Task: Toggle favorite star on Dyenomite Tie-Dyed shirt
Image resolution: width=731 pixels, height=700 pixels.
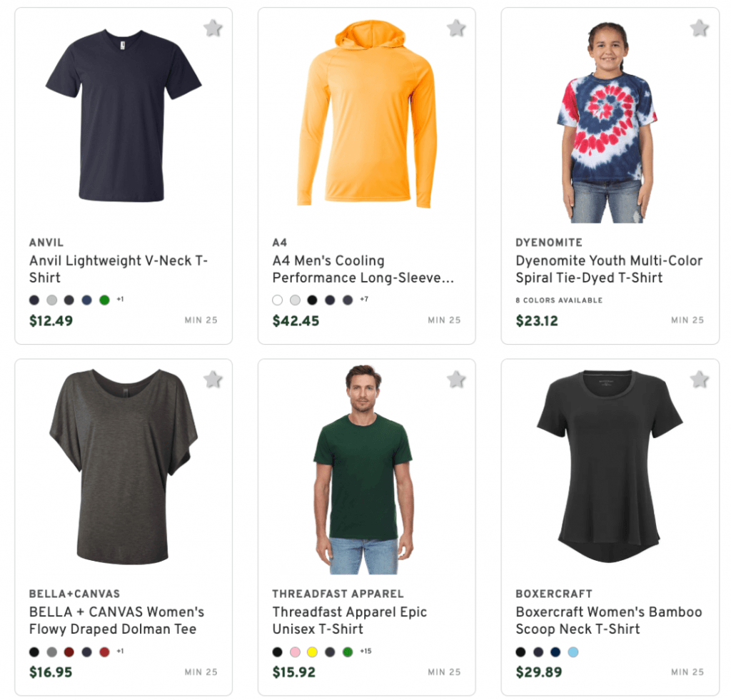Action: coord(700,29)
